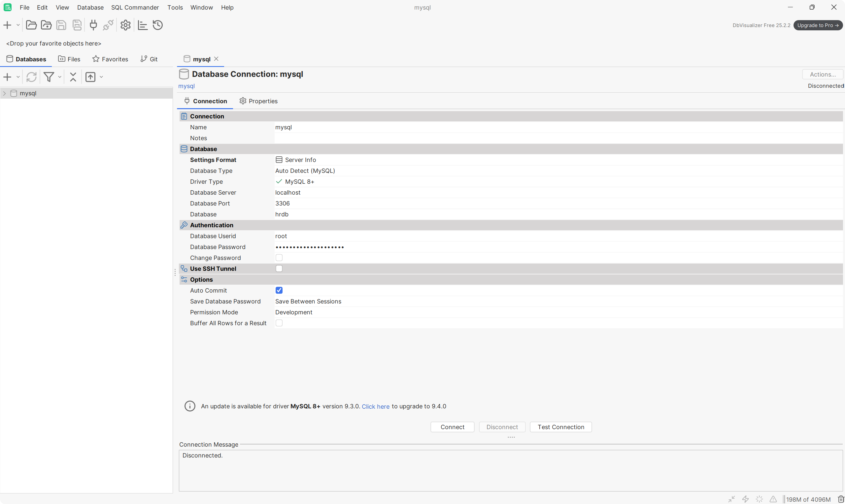Open the dropdown arrow next to main toolbar plus
Image resolution: width=845 pixels, height=504 pixels.
tap(18, 25)
